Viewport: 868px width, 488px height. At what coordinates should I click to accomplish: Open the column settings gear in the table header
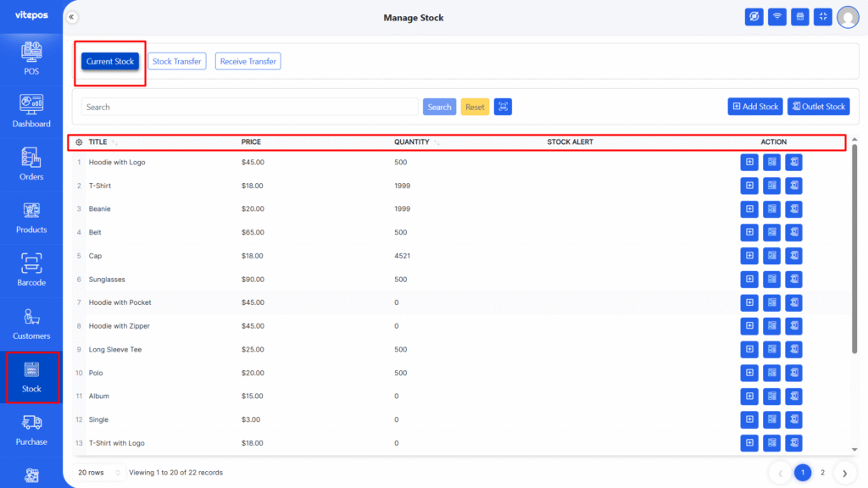click(79, 142)
